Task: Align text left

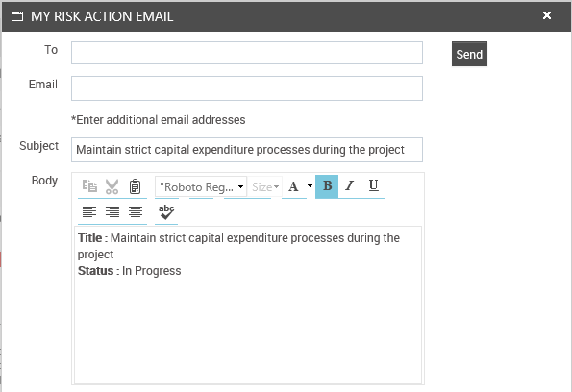Action: (x=89, y=211)
